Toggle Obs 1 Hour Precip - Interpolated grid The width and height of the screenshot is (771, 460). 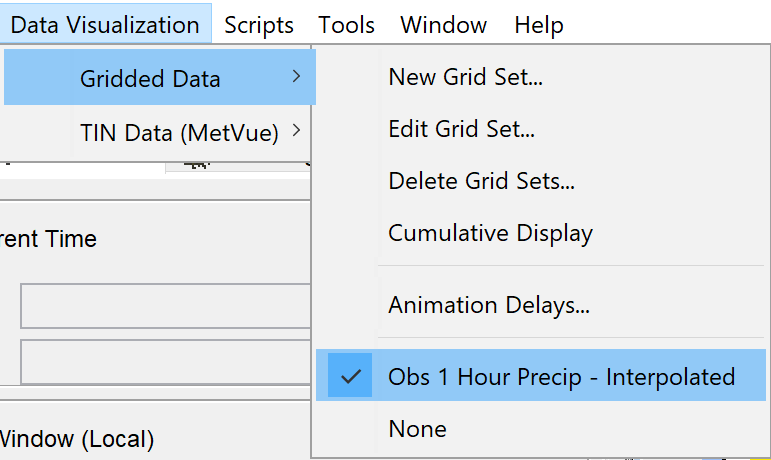pos(541,375)
